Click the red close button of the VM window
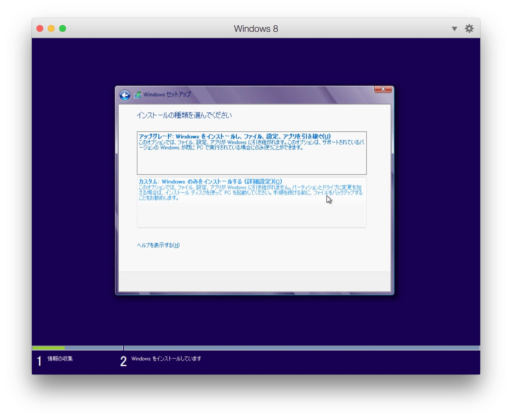This screenshot has width=512, height=420. coord(40,28)
